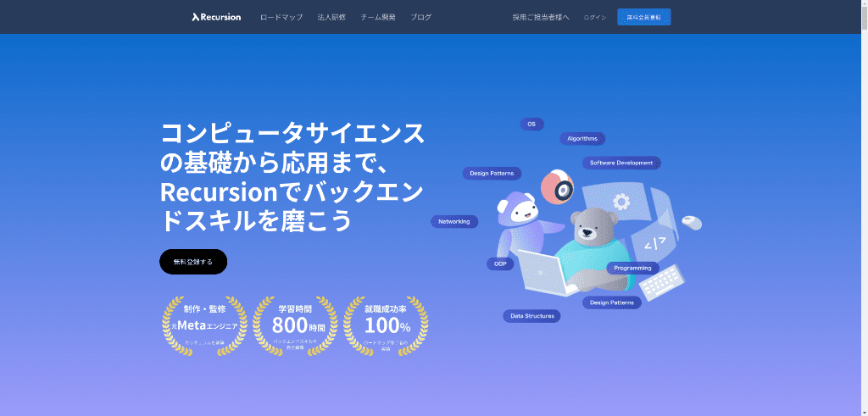Open the 法人研修 navigation item

click(x=331, y=17)
